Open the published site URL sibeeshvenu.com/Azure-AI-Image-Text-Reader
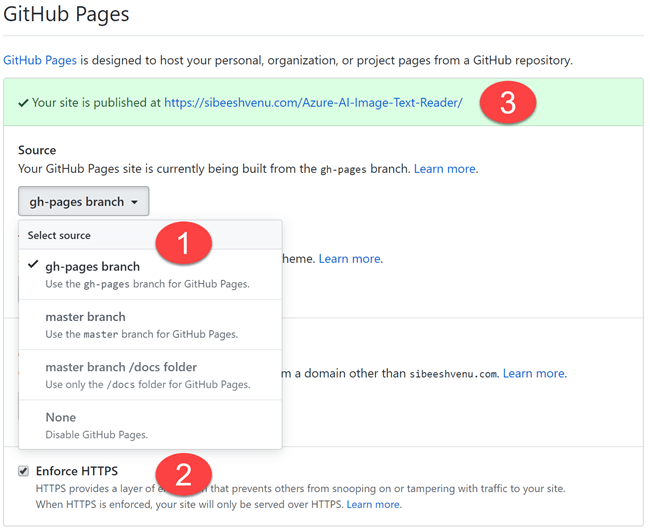Image resolution: width=650 pixels, height=530 pixels. (313, 102)
